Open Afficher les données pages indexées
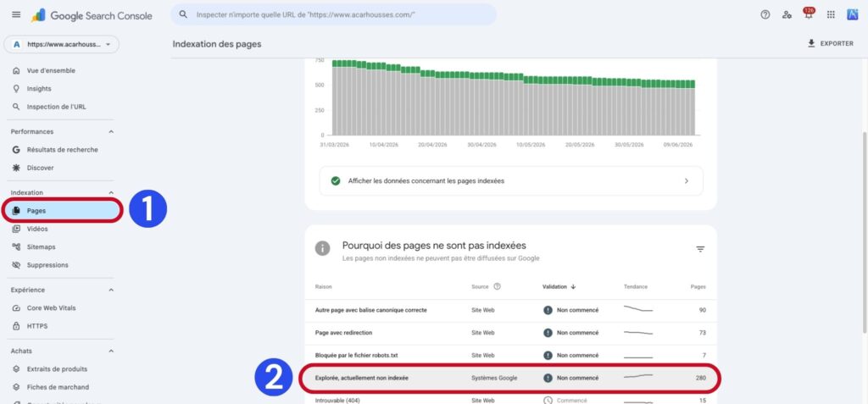 [511, 181]
